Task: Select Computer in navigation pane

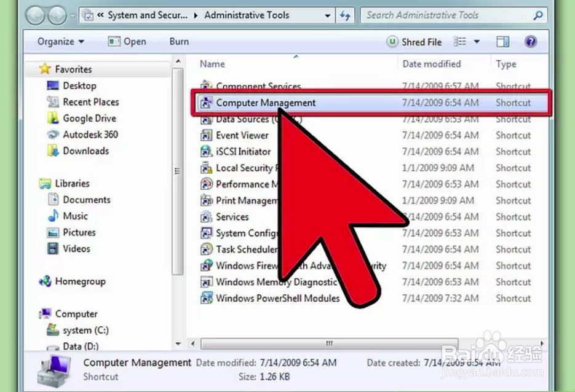Action: click(x=76, y=313)
